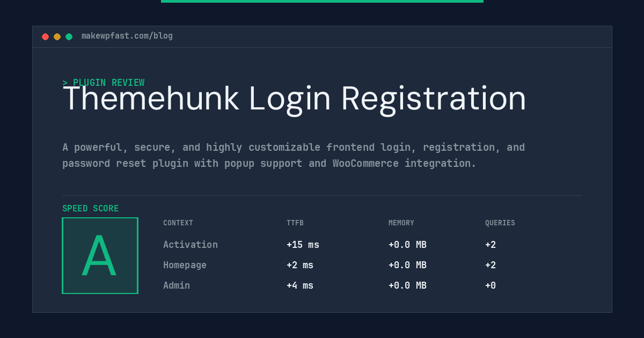Click the '+4 ms' Admin TTFB value
Screen dimensions: 644x338
coord(300,285)
